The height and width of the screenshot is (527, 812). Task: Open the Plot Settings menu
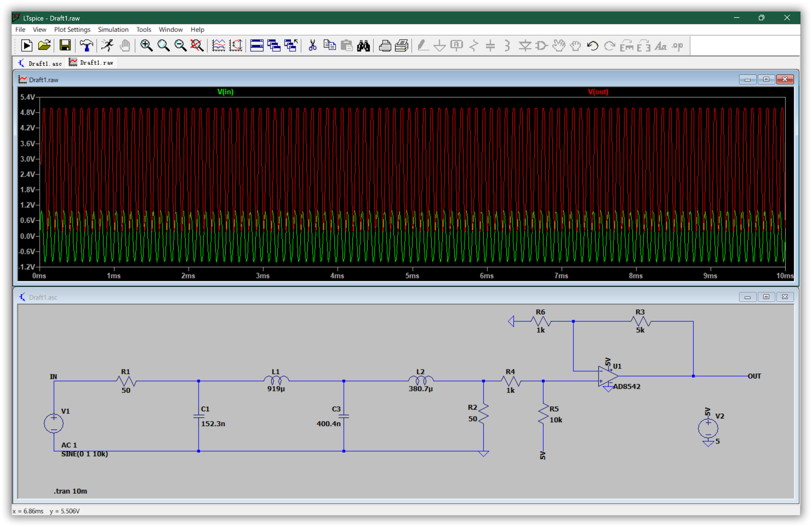pos(72,29)
